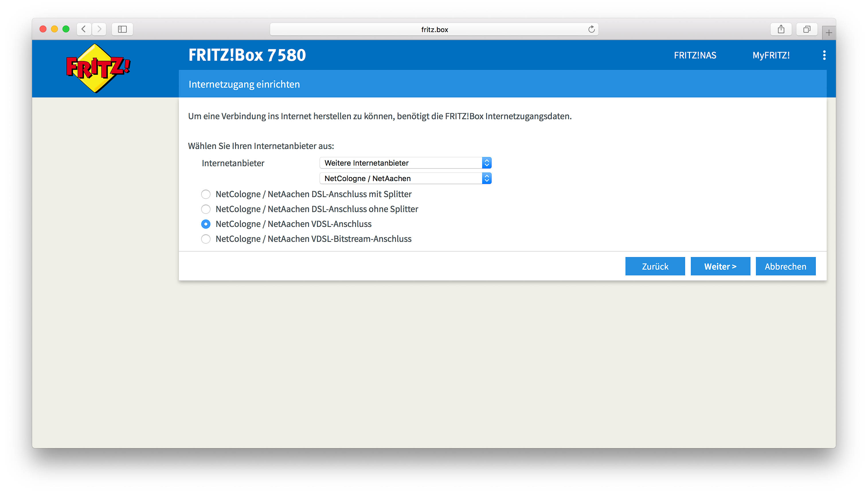Screen dimensions: 868x494
Task: Click the Zurück button
Action: tap(655, 266)
